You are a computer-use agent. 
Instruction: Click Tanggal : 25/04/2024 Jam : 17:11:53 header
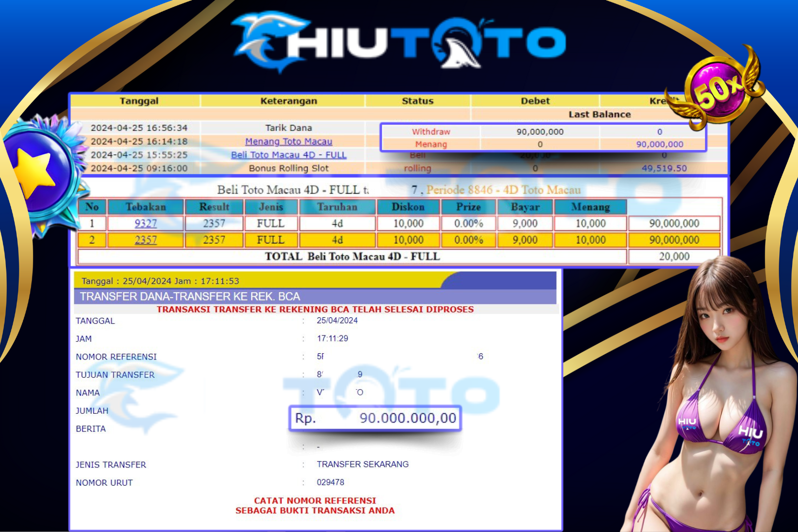point(160,281)
